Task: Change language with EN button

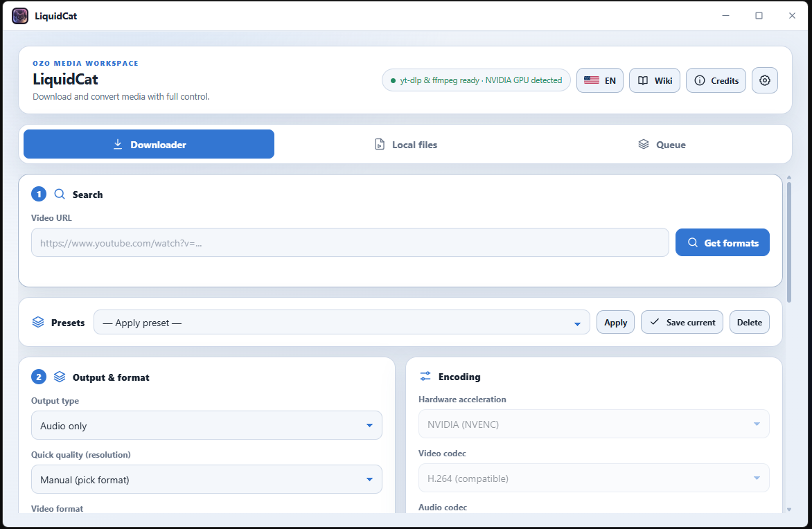Action: [600, 81]
